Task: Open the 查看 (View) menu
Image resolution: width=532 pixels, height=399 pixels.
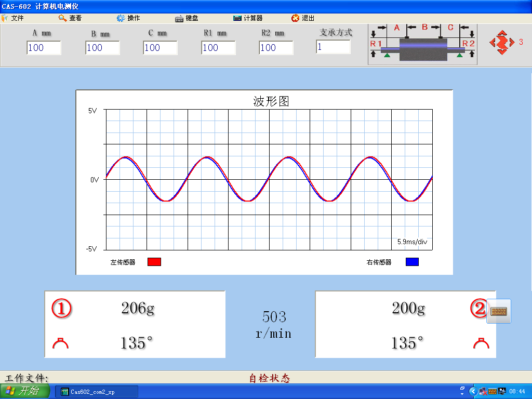Action: point(71,18)
